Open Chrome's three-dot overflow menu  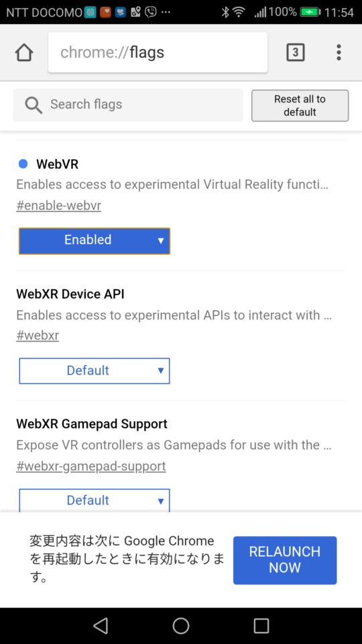tap(339, 52)
